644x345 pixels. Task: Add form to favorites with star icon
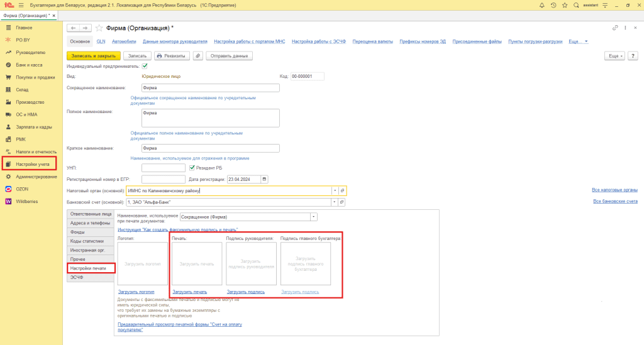click(99, 28)
